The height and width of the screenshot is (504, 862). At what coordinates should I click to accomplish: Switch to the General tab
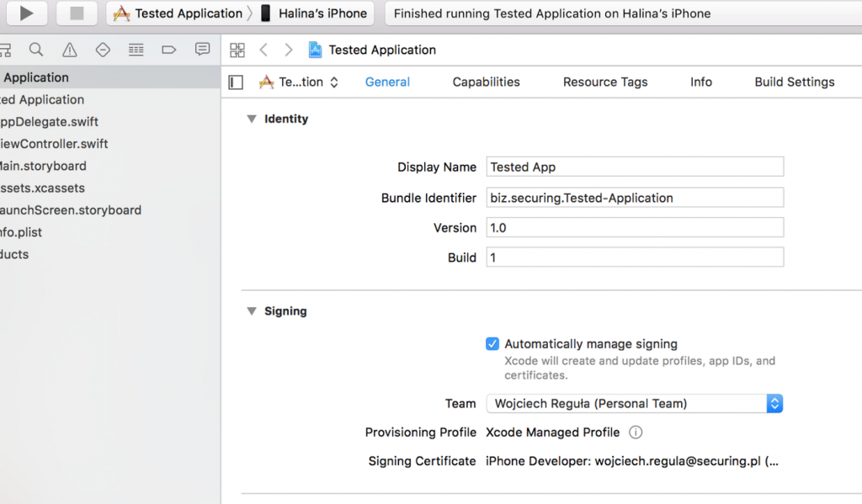coord(387,82)
